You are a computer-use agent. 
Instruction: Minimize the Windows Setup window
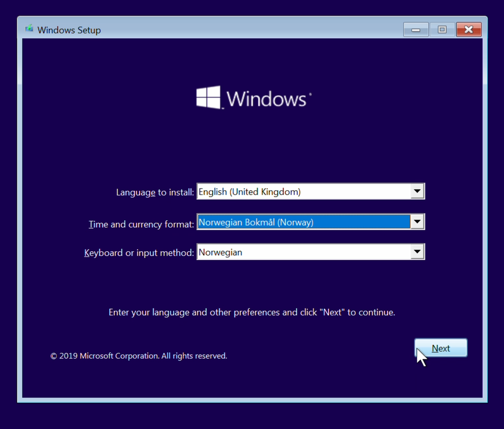coord(416,30)
